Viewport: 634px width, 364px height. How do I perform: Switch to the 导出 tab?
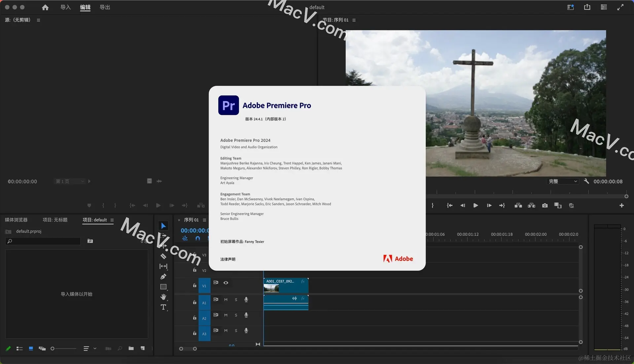click(105, 7)
